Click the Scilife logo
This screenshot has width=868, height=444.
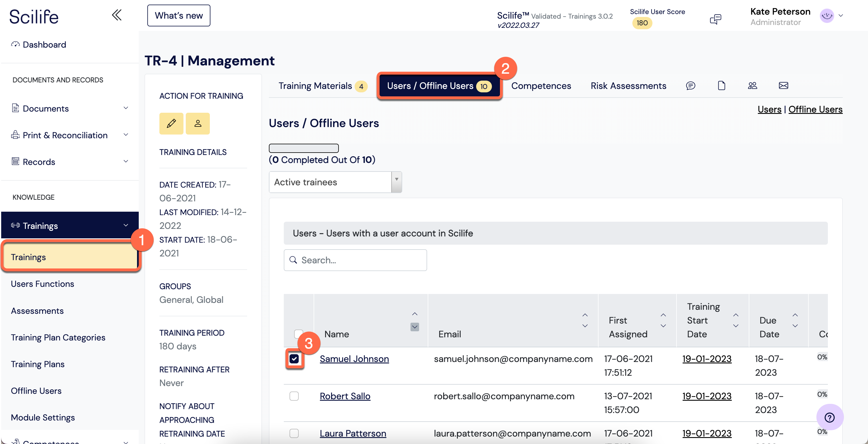point(34,17)
